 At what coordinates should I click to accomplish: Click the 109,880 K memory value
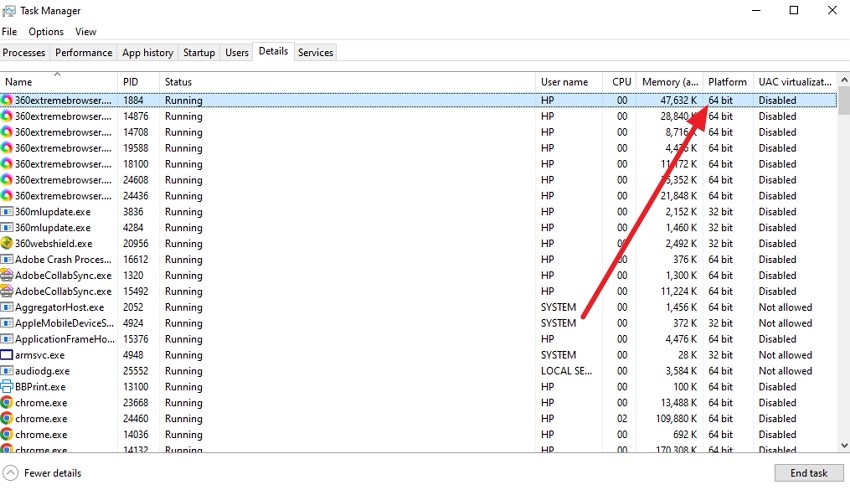[676, 418]
